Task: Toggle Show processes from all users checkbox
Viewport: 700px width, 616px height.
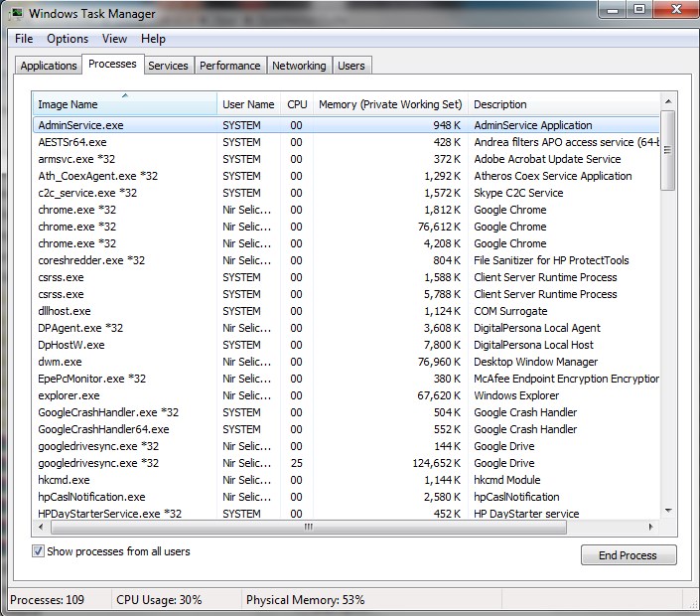Action: pyautogui.click(x=38, y=551)
